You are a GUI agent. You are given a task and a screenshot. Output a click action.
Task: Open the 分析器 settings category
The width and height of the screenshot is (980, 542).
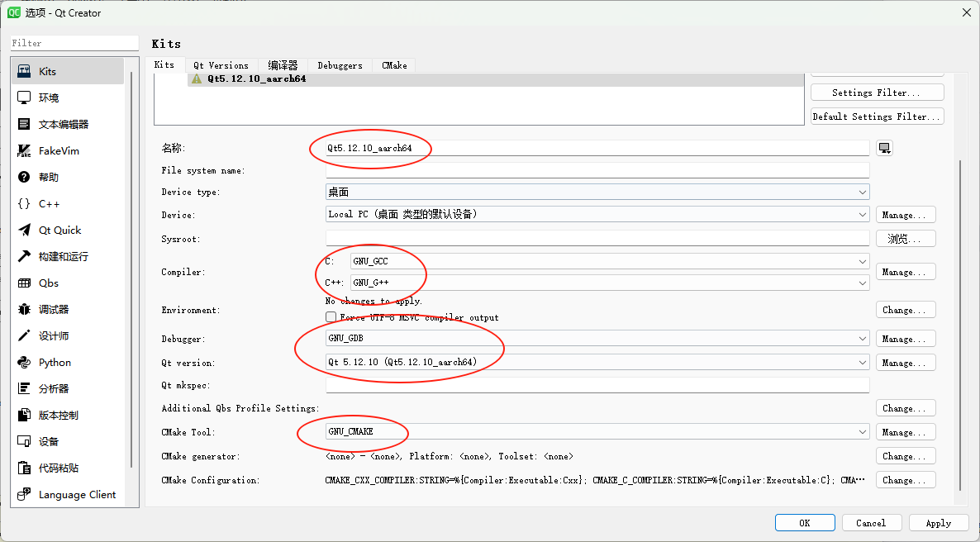click(x=68, y=389)
